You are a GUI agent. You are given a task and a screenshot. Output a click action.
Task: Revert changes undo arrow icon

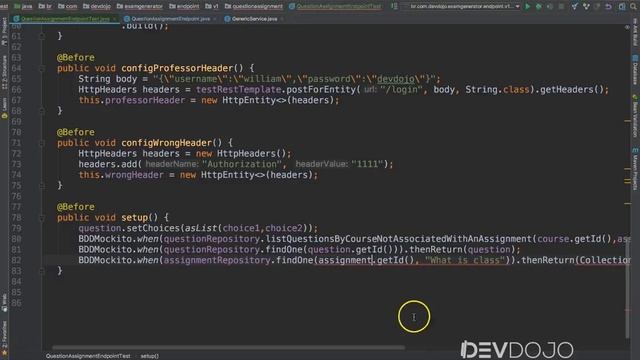[608, 6]
